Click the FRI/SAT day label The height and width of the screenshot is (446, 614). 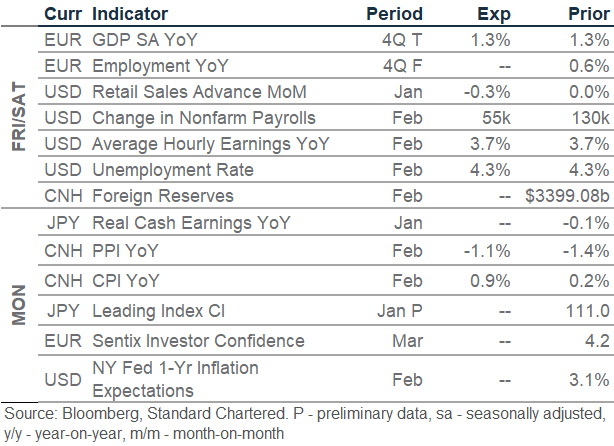19,118
